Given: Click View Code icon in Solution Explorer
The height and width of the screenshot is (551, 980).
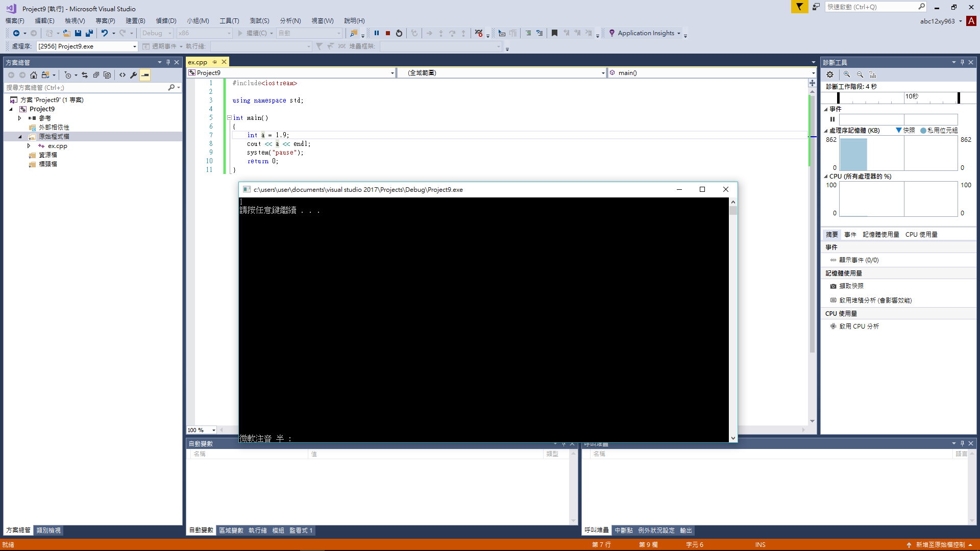Looking at the screenshot, I should (x=122, y=75).
